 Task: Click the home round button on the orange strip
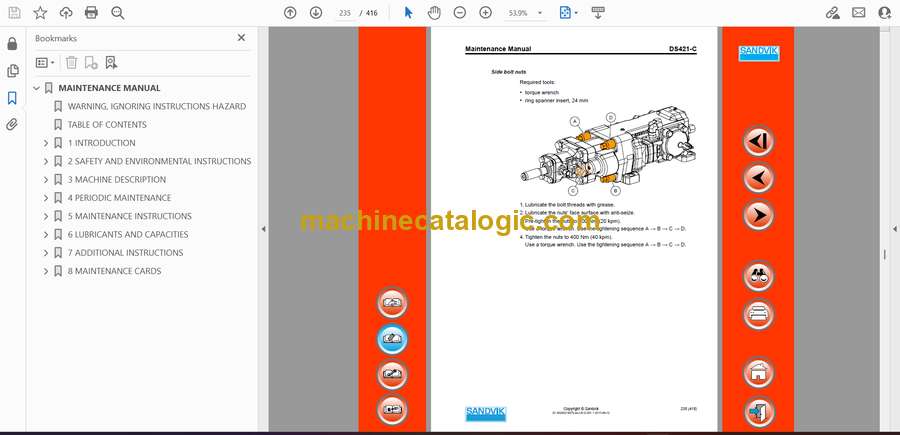(x=758, y=372)
